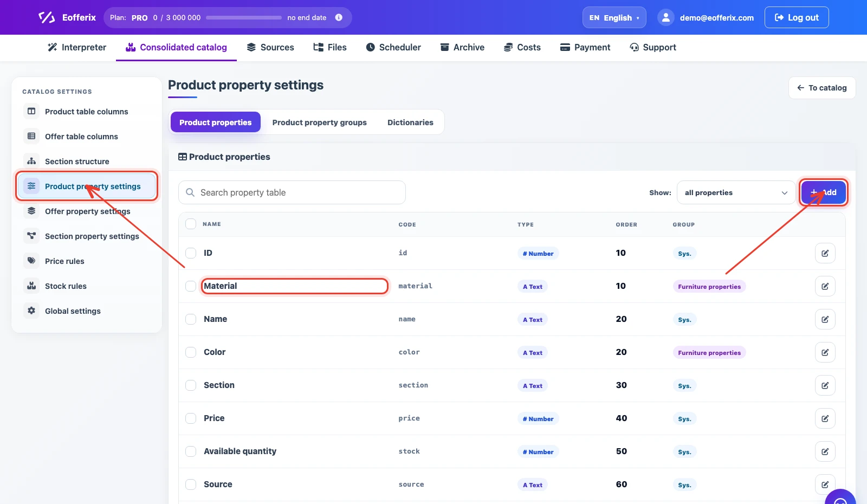
Task: Click the Eofferix logo icon
Action: point(47,17)
